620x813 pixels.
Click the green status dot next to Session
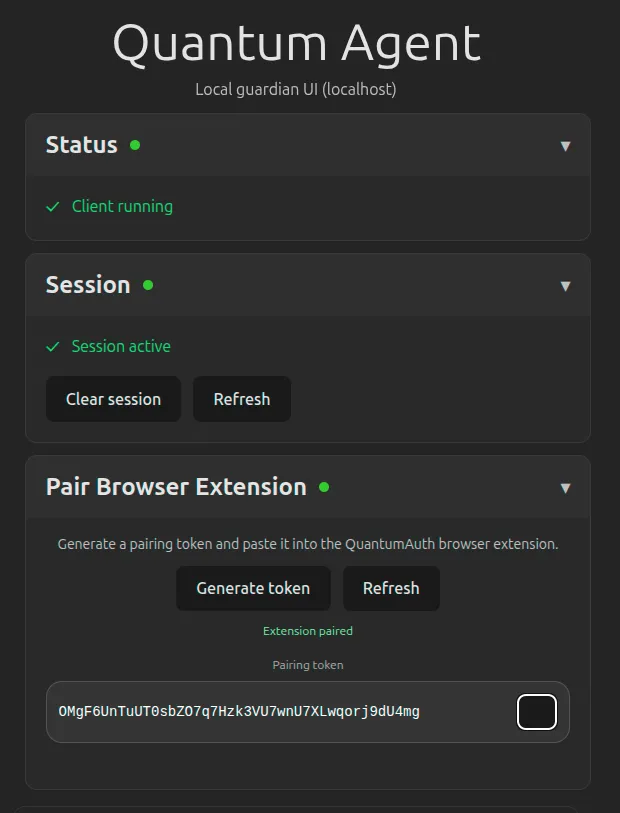148,285
